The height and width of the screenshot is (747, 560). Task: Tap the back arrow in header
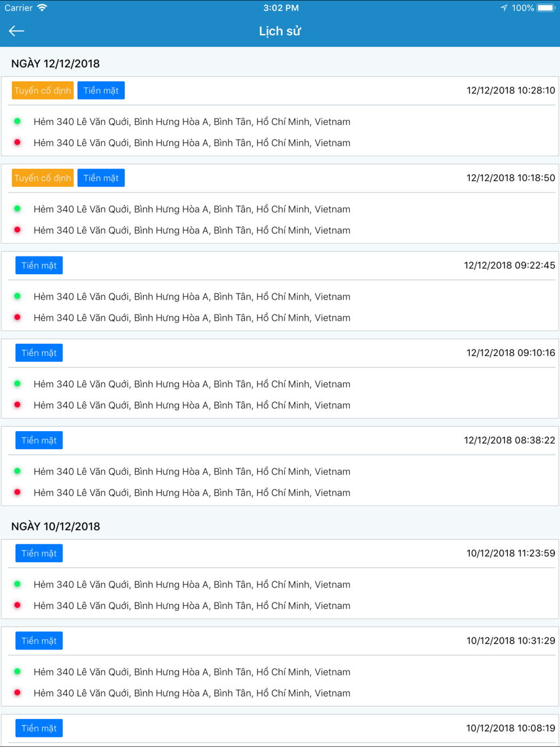pyautogui.click(x=16, y=31)
